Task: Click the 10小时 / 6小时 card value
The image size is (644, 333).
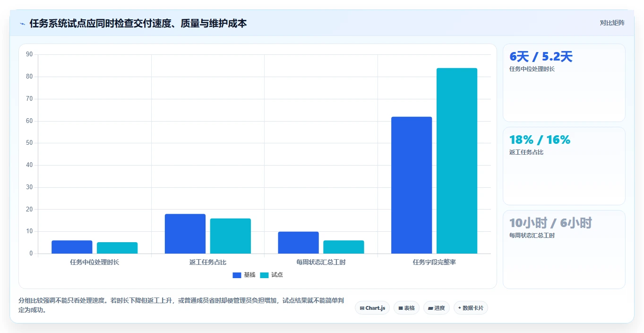Action: pos(550,223)
